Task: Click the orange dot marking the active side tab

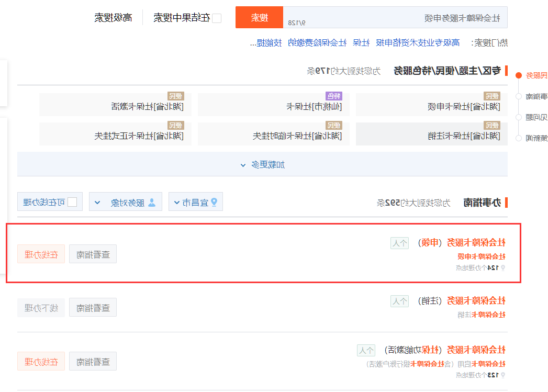Action: click(519, 75)
